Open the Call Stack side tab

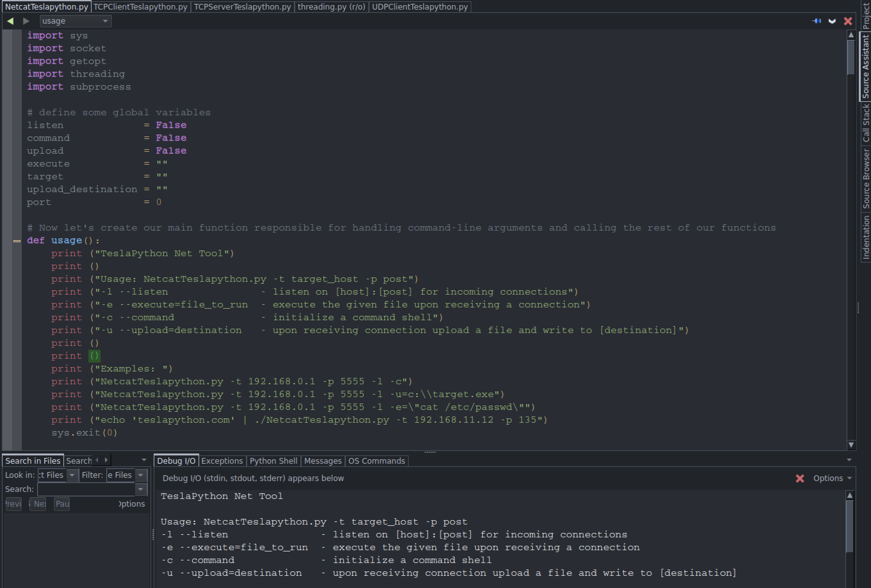click(x=866, y=123)
